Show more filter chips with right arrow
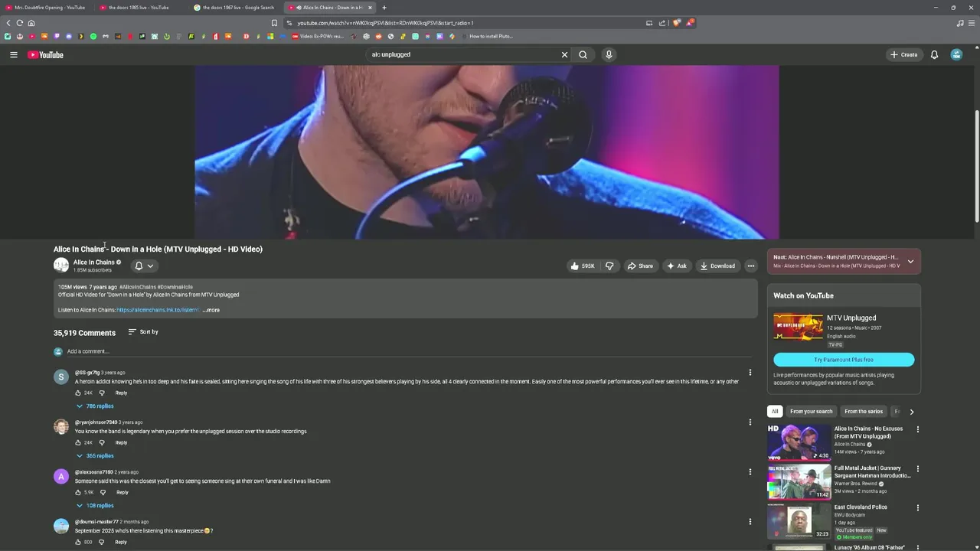This screenshot has width=980, height=551. [x=911, y=412]
